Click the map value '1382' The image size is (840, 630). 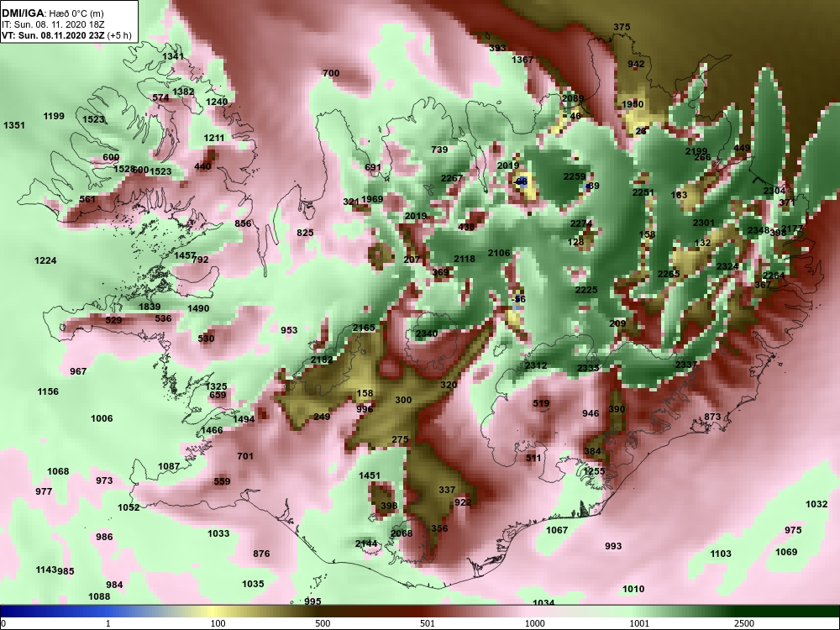tap(183, 92)
